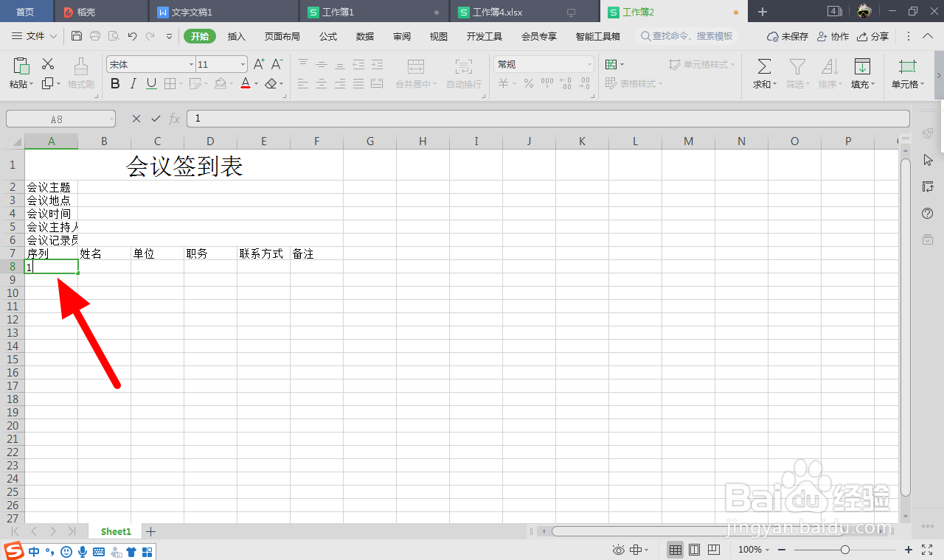This screenshot has height=560, width=944.
Task: Open the font name dropdown 宋体
Action: coord(191,65)
